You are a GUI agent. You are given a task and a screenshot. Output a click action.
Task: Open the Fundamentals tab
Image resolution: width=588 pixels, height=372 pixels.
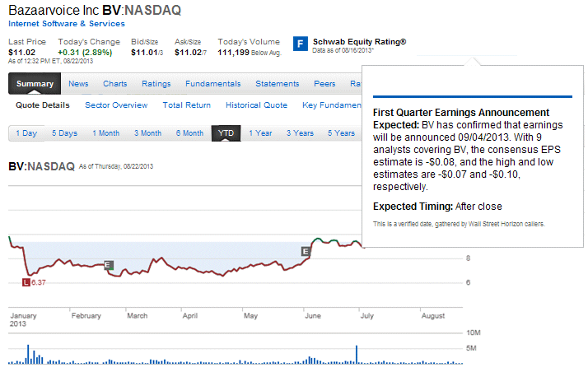(x=212, y=84)
